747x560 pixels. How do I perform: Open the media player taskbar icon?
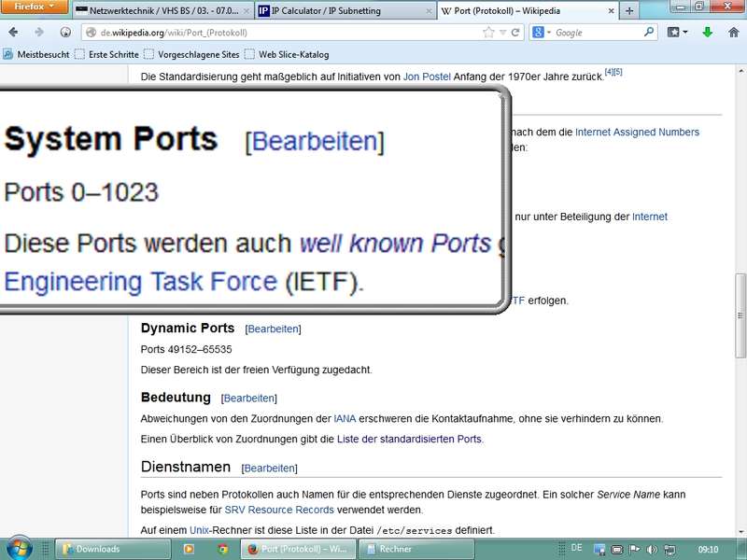[189, 549]
